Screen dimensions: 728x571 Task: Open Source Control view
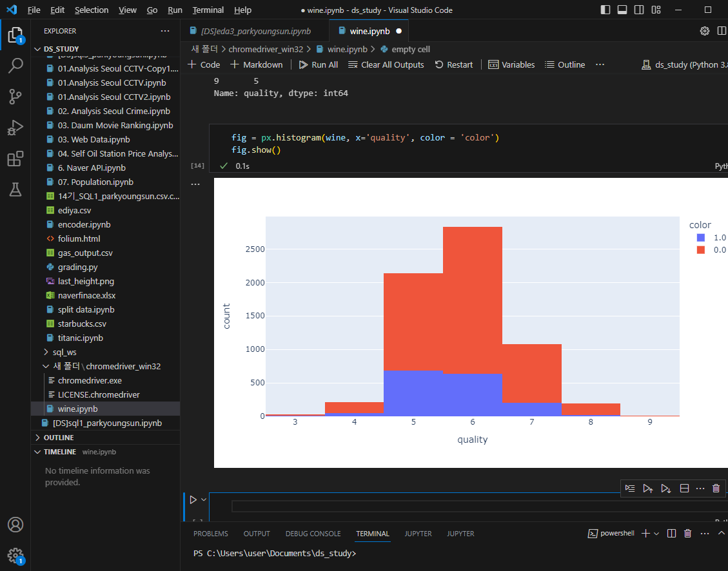pyautogui.click(x=15, y=97)
